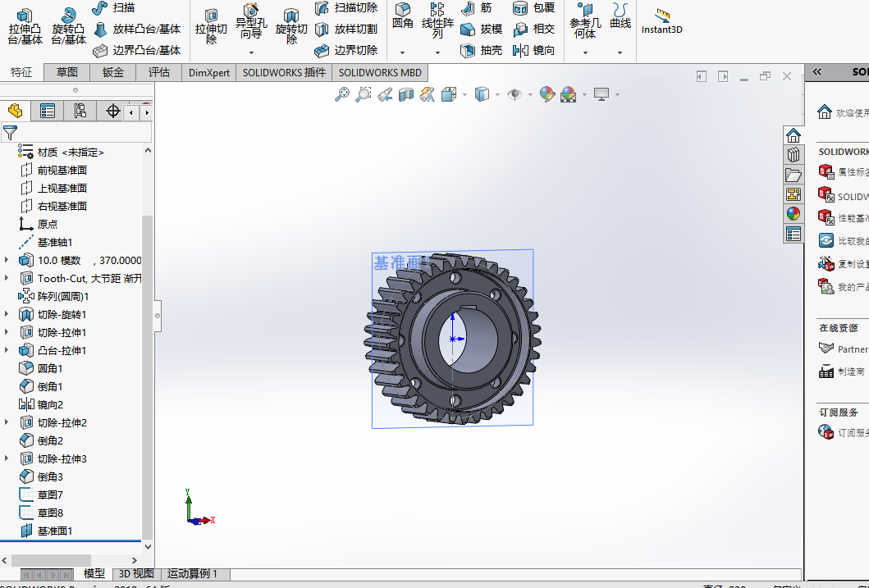The image size is (869, 588).
Task: Switch to the SOLIDWORKS 插件 tab
Action: tap(284, 72)
